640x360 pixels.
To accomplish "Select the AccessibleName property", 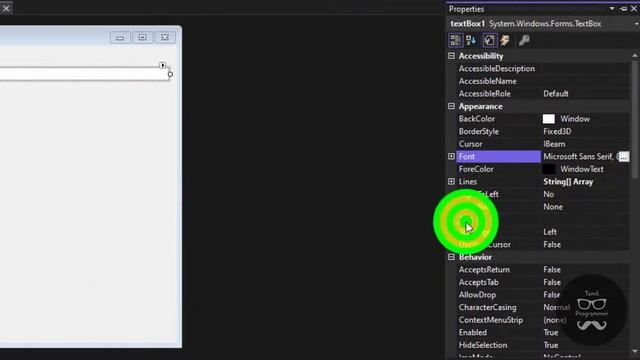I will tap(487, 81).
